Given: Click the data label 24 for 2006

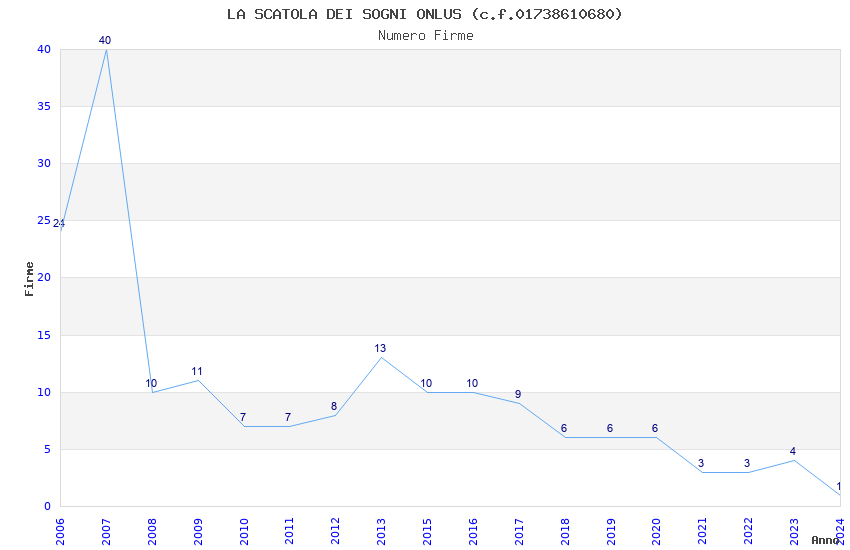Looking at the screenshot, I should point(59,223).
